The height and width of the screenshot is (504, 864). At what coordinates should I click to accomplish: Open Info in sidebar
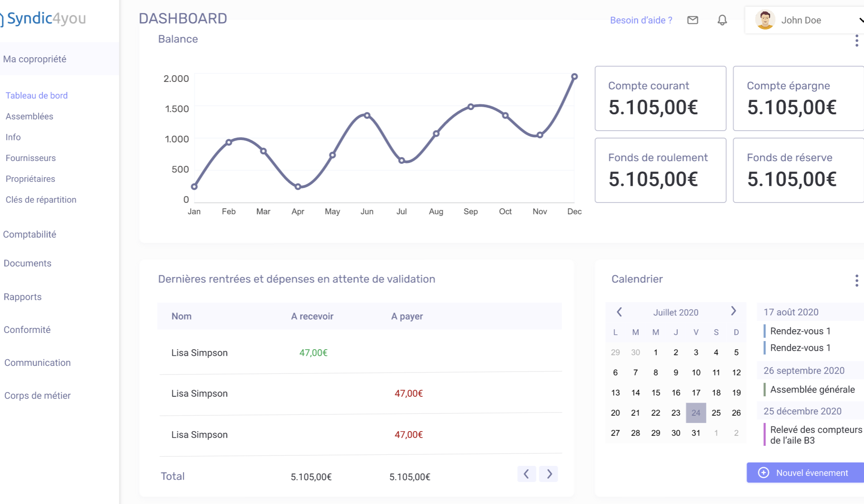[x=13, y=137]
